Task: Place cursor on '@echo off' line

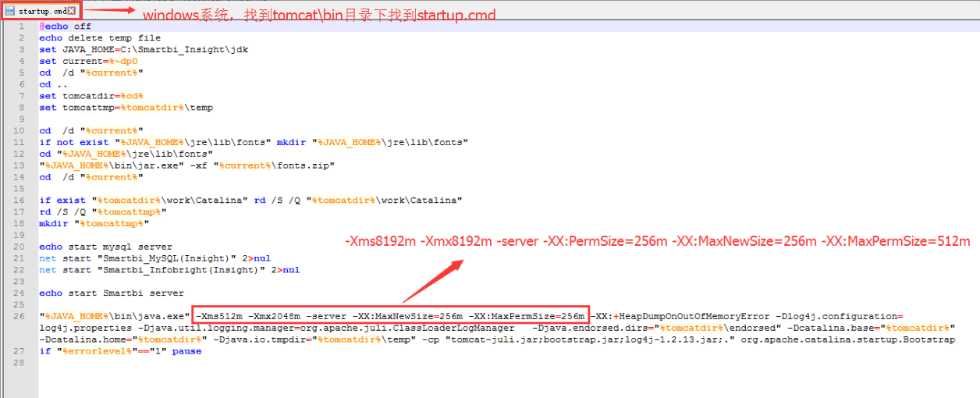Action: (x=66, y=27)
